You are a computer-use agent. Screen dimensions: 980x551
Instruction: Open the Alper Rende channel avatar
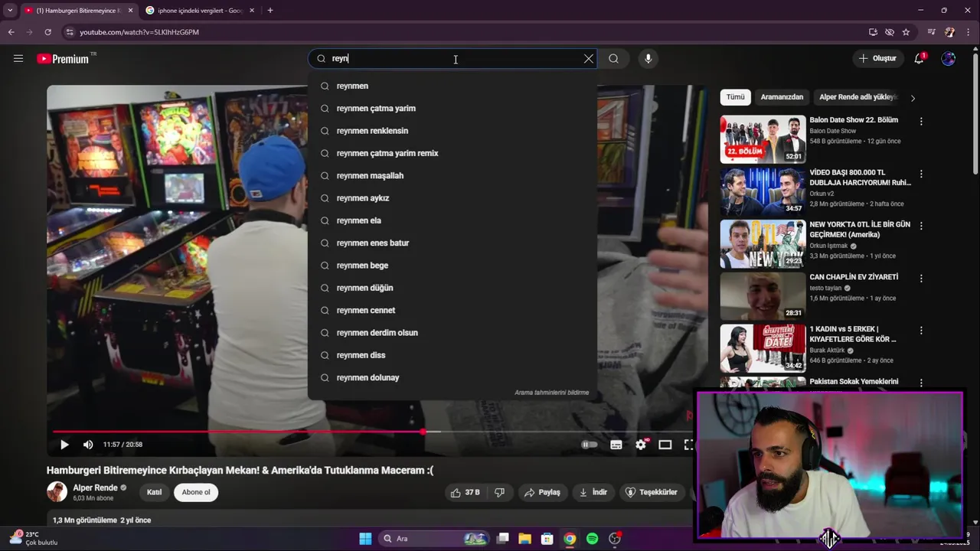tap(57, 492)
